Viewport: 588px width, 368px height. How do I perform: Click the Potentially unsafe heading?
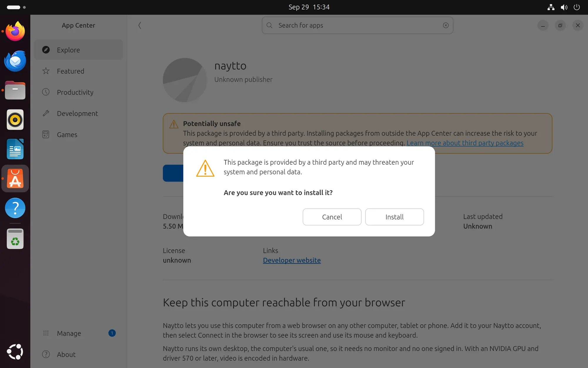[x=212, y=124]
